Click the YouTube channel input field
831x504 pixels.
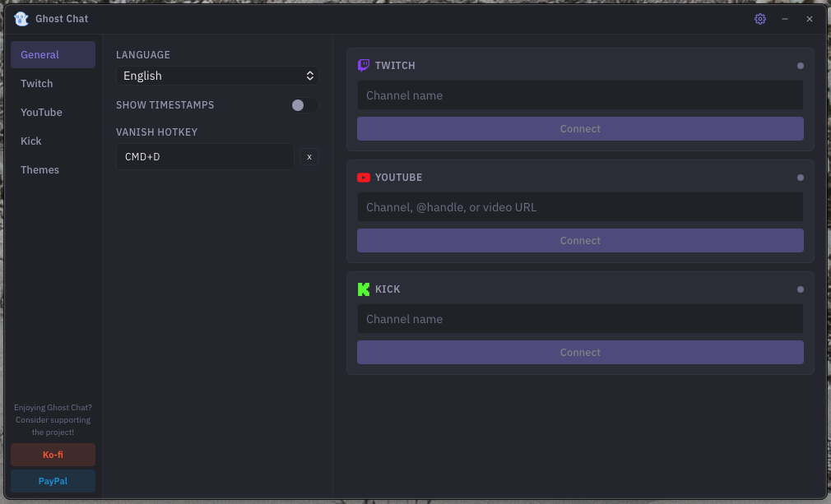[580, 207]
